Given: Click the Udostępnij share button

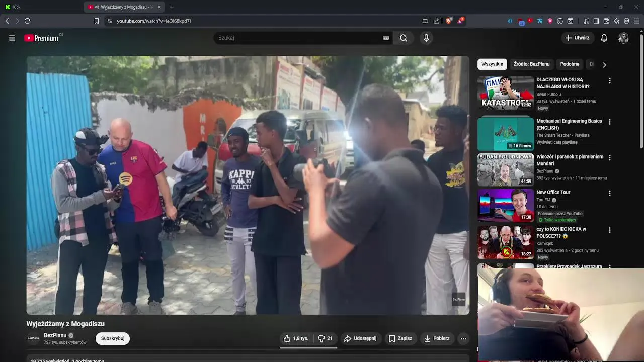Looking at the screenshot, I should [x=360, y=338].
